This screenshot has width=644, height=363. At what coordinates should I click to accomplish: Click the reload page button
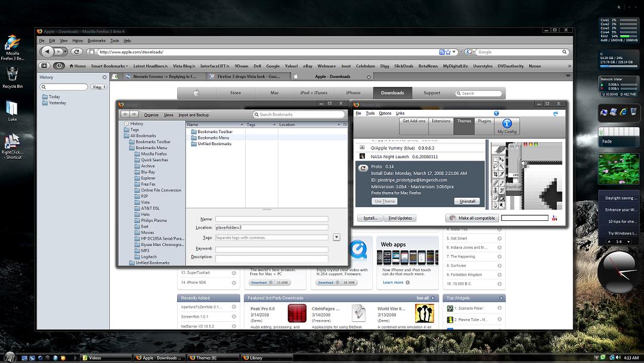(x=75, y=52)
